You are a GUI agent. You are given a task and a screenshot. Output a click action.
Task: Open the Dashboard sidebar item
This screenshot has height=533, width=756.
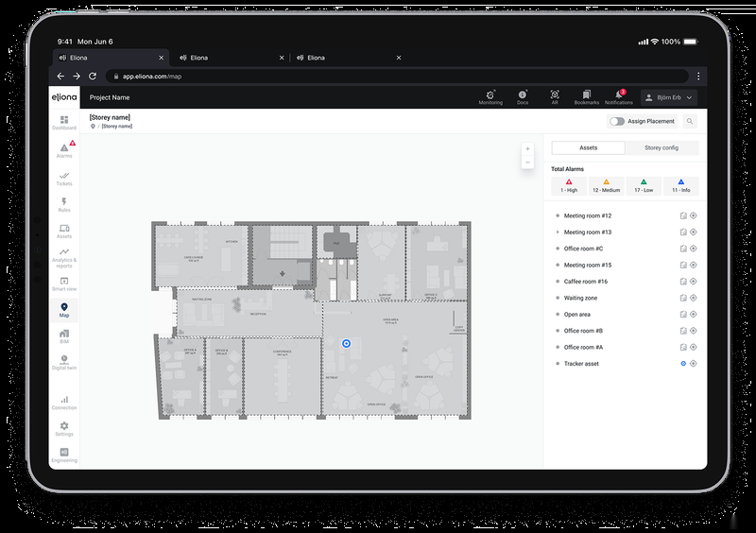point(64,123)
